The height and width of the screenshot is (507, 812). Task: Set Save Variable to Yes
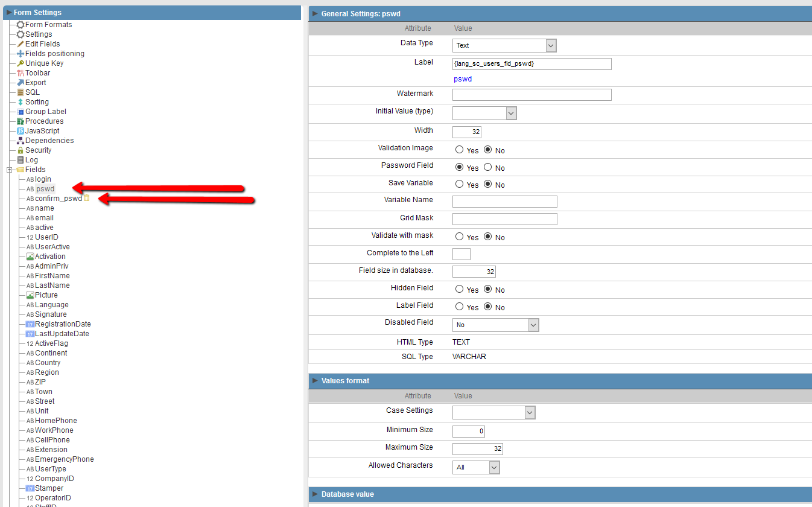(x=460, y=184)
